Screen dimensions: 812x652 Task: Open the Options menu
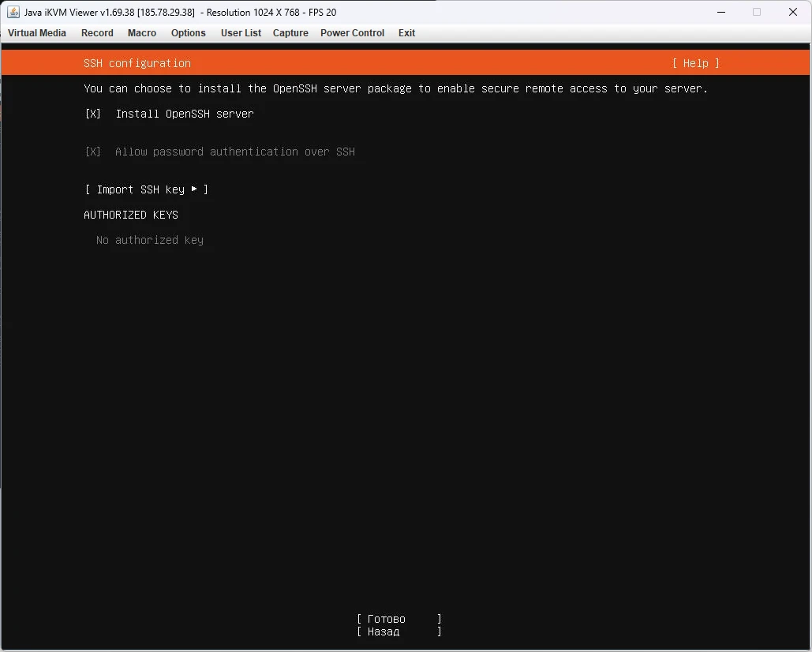pos(188,33)
